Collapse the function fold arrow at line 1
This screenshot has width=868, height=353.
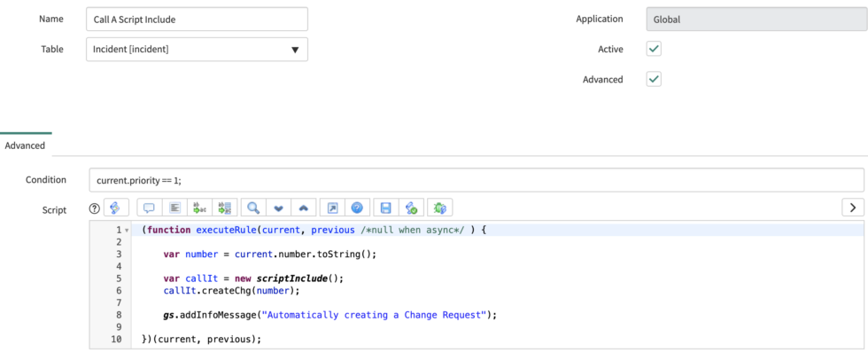coord(127,230)
